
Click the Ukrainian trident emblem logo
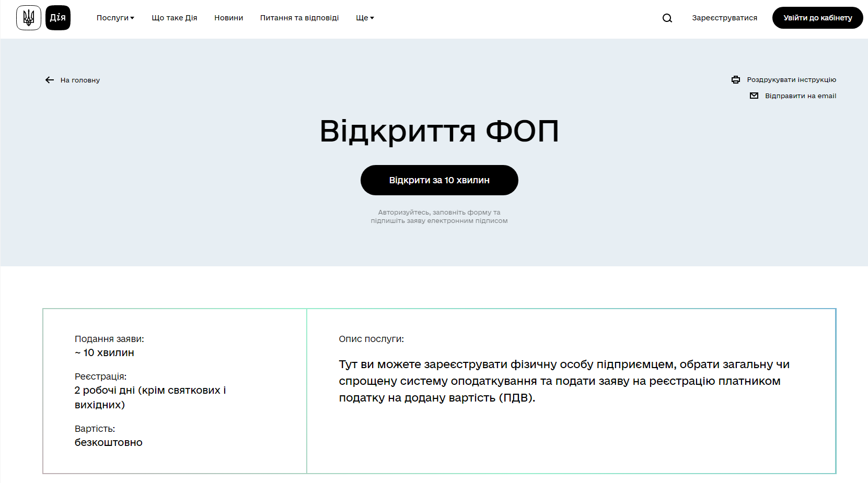coord(29,18)
